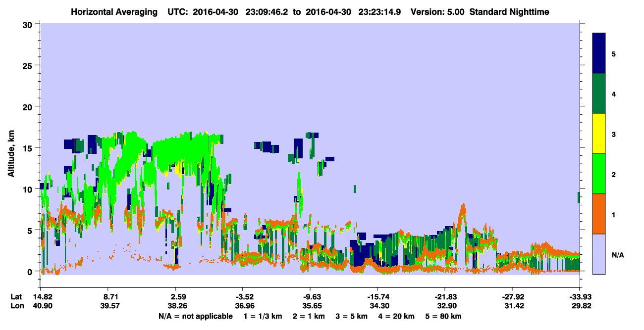Click the latitude value '-27.92'
Image resolution: width=644 pixels, height=330 pixels.
(512, 297)
